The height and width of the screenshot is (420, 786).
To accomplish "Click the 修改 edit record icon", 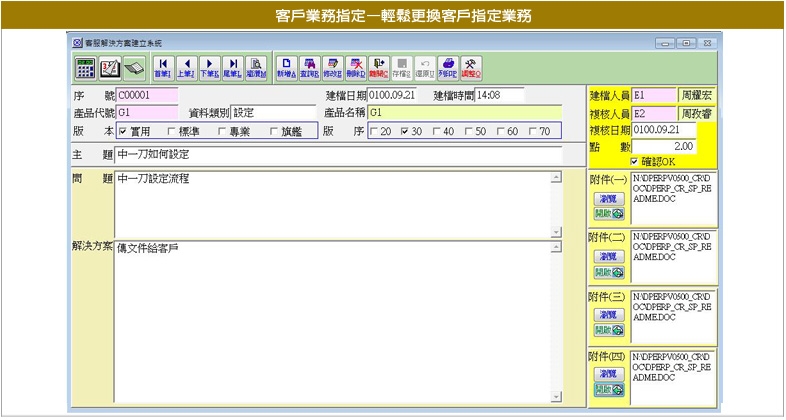I will [334, 68].
